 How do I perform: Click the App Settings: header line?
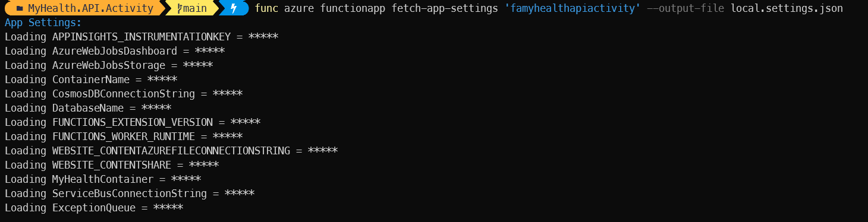pos(43,23)
